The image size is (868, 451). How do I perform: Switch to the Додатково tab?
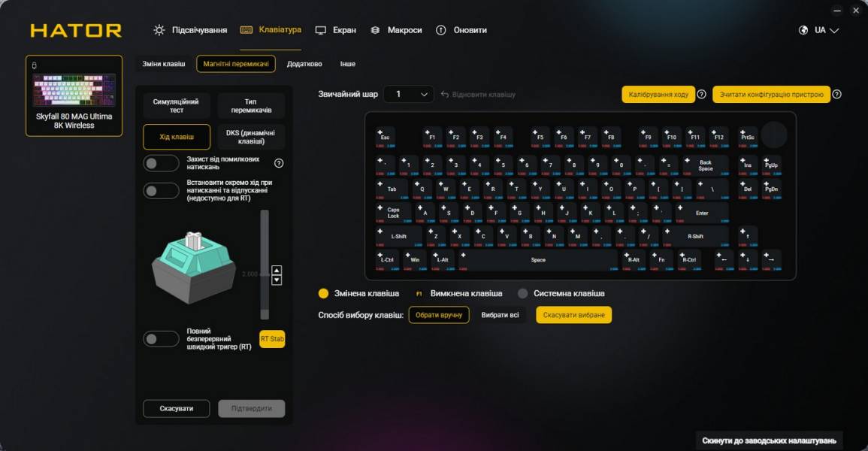(304, 64)
